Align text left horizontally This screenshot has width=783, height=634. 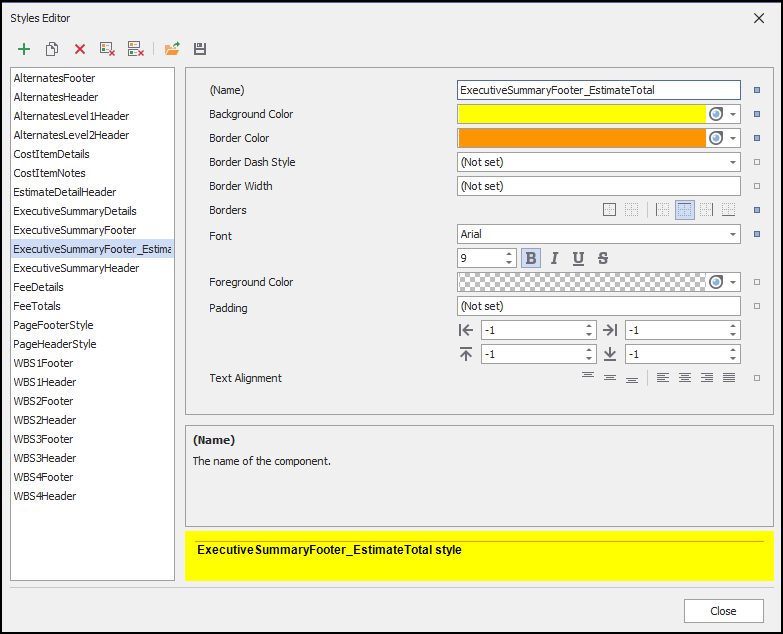(x=663, y=377)
